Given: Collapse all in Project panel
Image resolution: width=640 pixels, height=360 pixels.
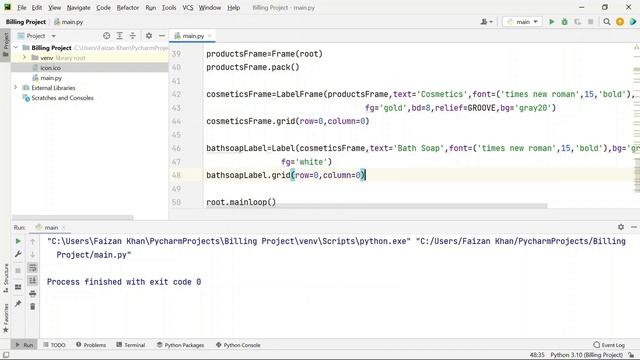Looking at the screenshot, I should coord(133,36).
